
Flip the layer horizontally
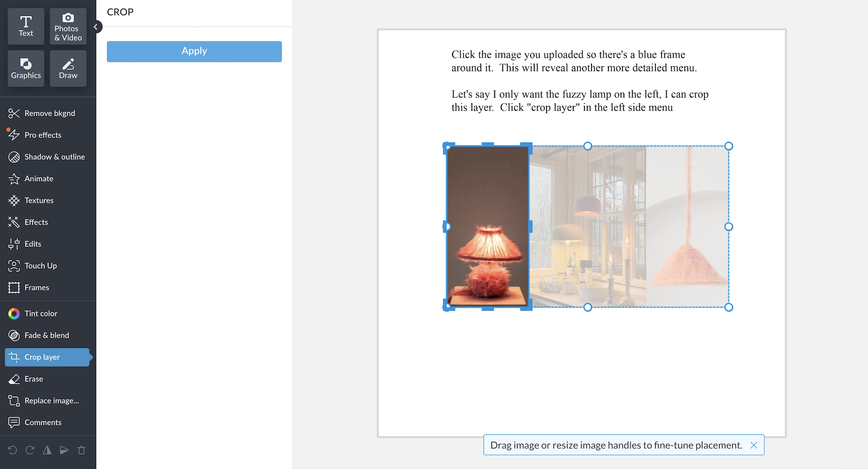(47, 450)
